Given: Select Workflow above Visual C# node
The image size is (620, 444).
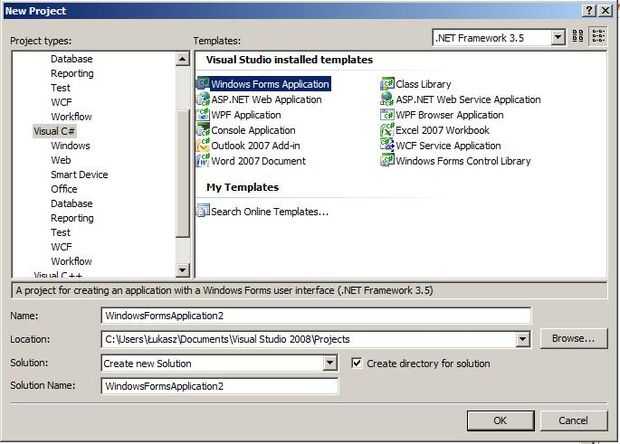Looking at the screenshot, I should 72,117.
